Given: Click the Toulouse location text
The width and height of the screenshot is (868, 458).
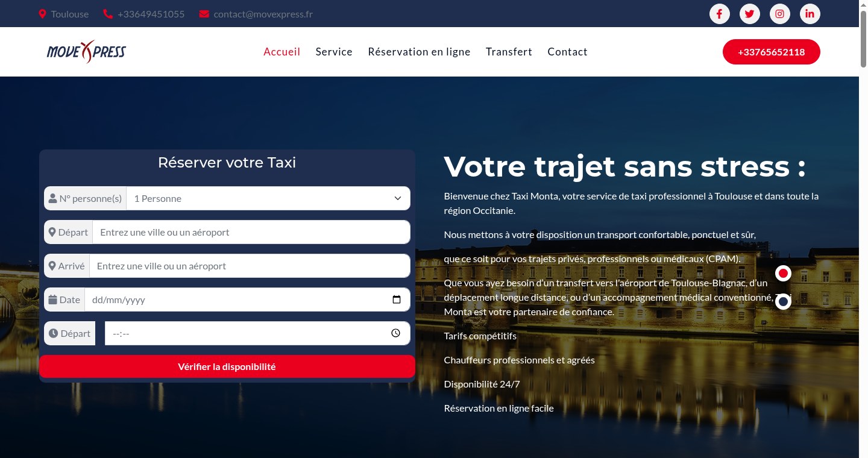Looking at the screenshot, I should coord(70,14).
